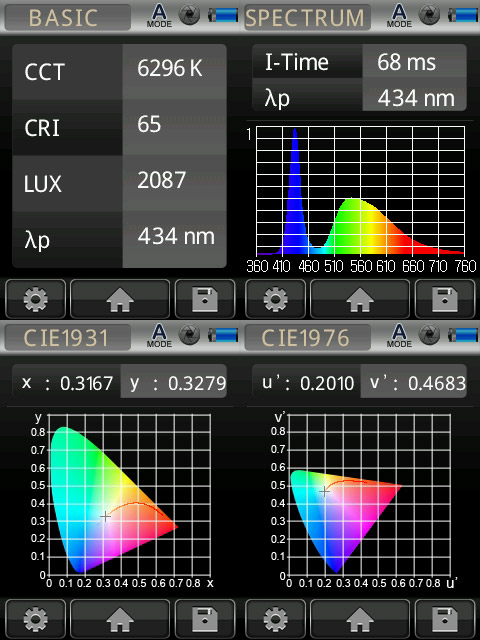This screenshot has height=640, width=480.
Task: Click the crosshair marker on CIE1931 diagram
Action: 105,517
